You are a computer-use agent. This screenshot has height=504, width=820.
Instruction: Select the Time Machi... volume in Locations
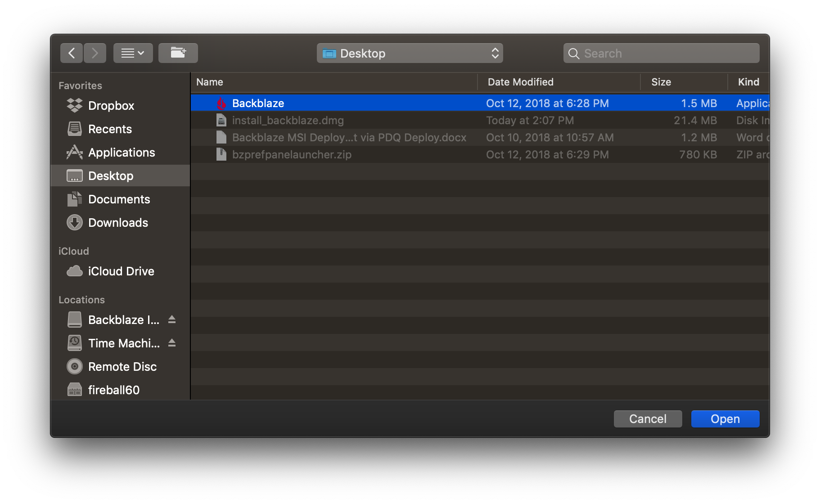(x=121, y=343)
